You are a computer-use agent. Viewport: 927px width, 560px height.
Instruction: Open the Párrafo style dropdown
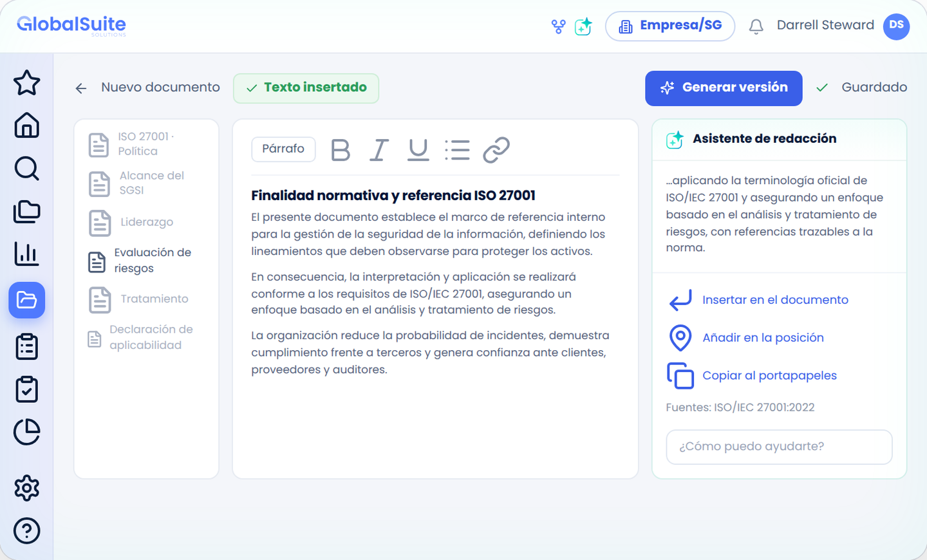[x=283, y=149]
